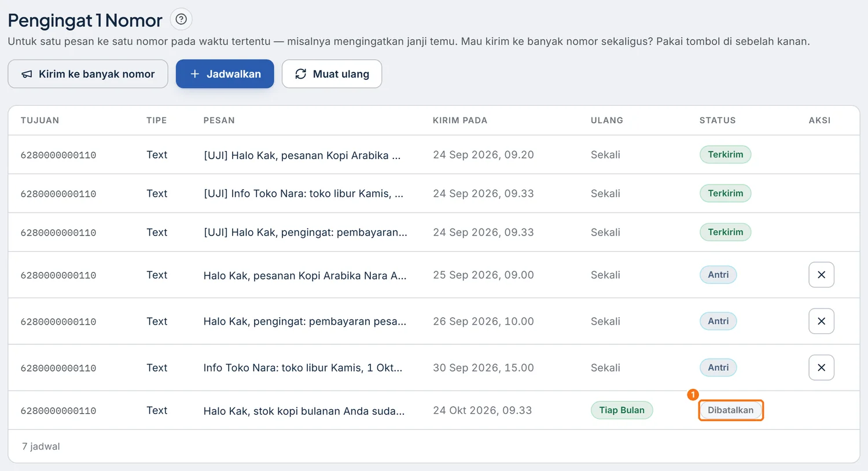Click the TUJUAN column header
This screenshot has width=868, height=471.
pyautogui.click(x=40, y=120)
